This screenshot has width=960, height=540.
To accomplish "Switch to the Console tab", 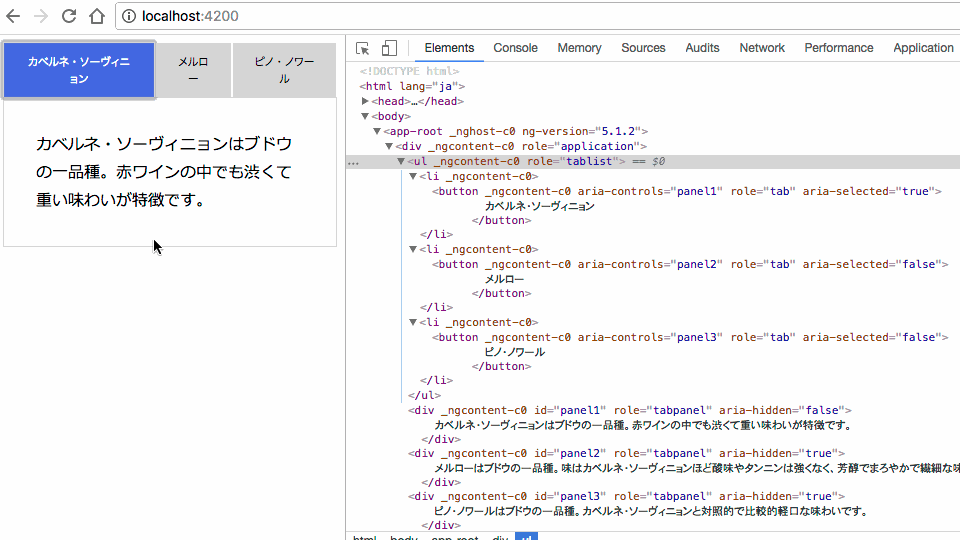I will (516, 48).
